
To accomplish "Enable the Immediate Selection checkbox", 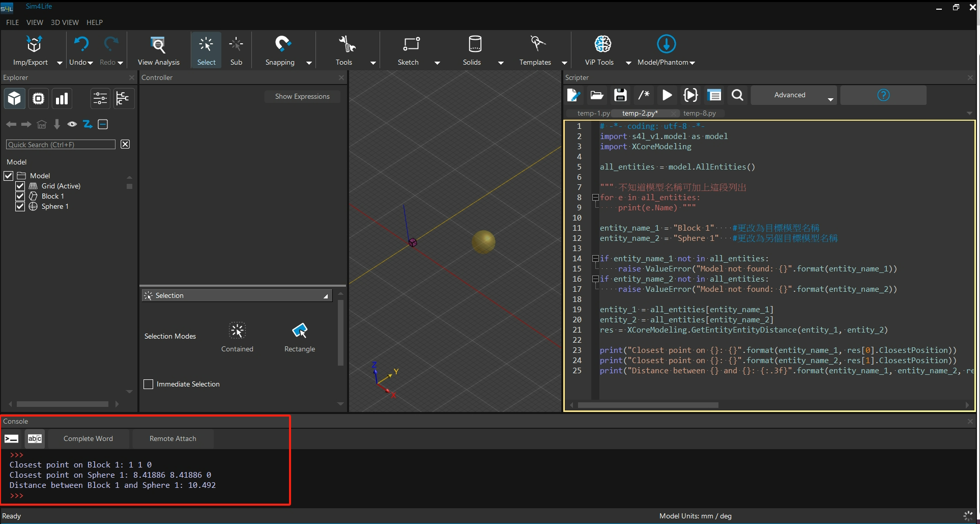I will pyautogui.click(x=149, y=384).
